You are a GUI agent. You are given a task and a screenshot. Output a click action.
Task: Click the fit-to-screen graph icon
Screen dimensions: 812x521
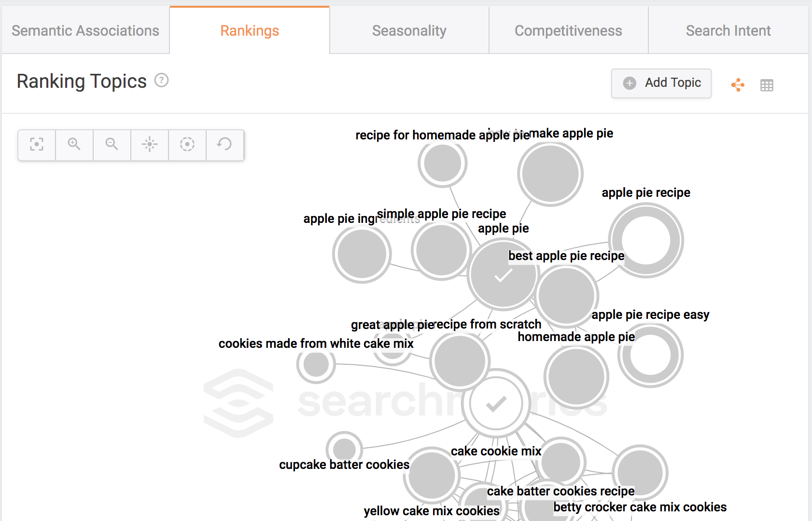coord(37,144)
